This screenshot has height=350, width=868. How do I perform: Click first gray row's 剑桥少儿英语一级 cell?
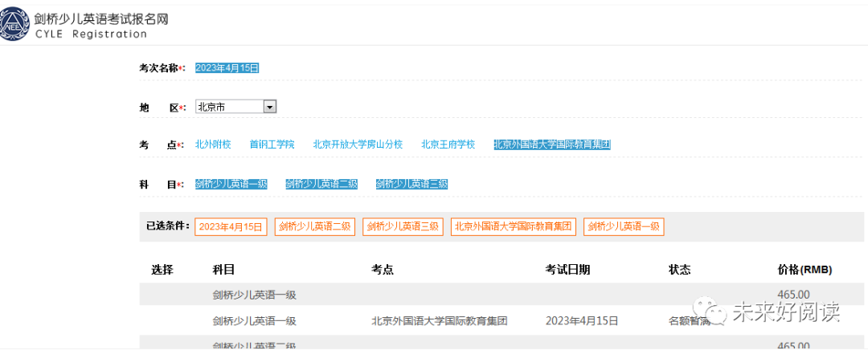click(255, 295)
